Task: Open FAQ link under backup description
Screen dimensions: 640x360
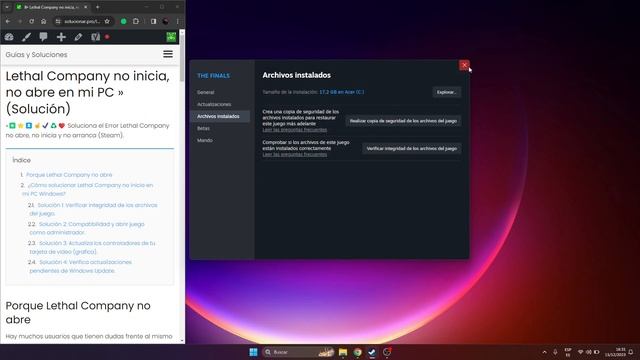Action: click(294, 130)
